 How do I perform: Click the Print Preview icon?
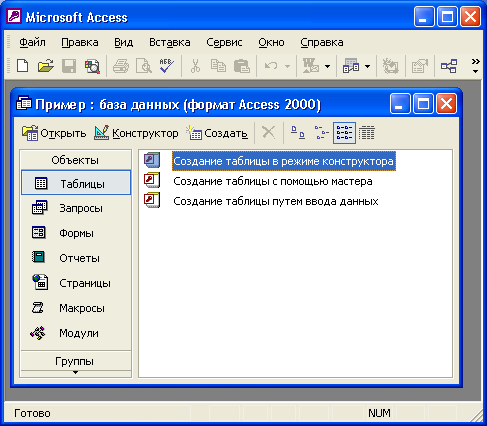point(144,66)
